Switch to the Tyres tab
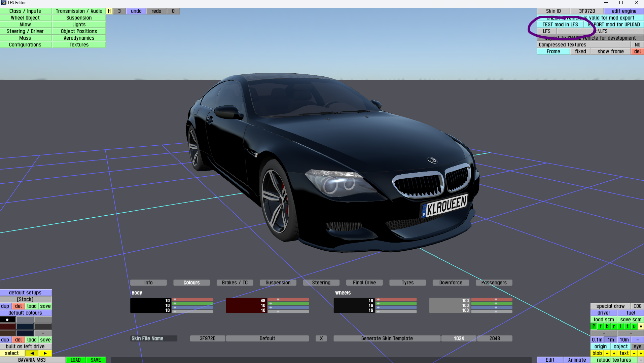 click(407, 283)
